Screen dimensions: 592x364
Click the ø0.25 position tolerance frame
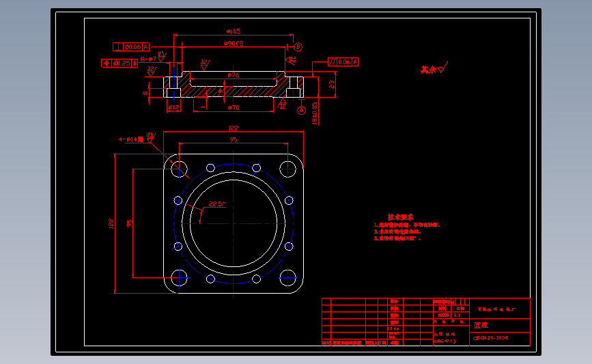tap(119, 63)
